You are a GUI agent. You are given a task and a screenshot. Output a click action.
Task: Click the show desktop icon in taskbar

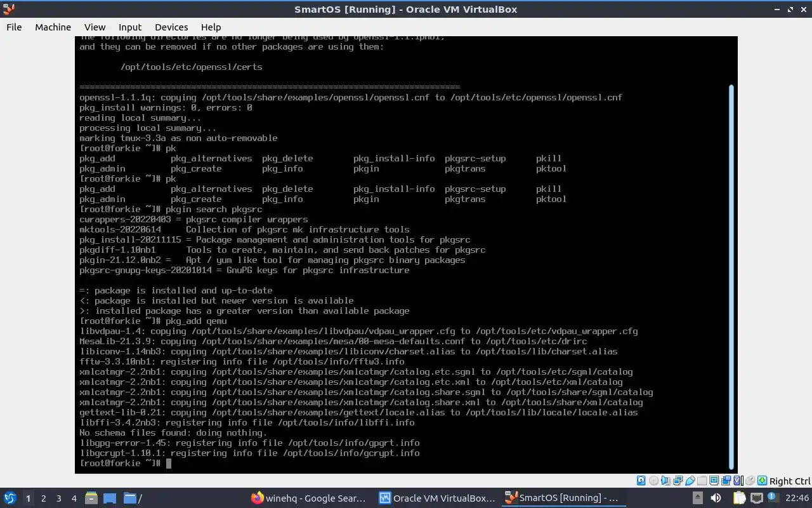tap(110, 498)
